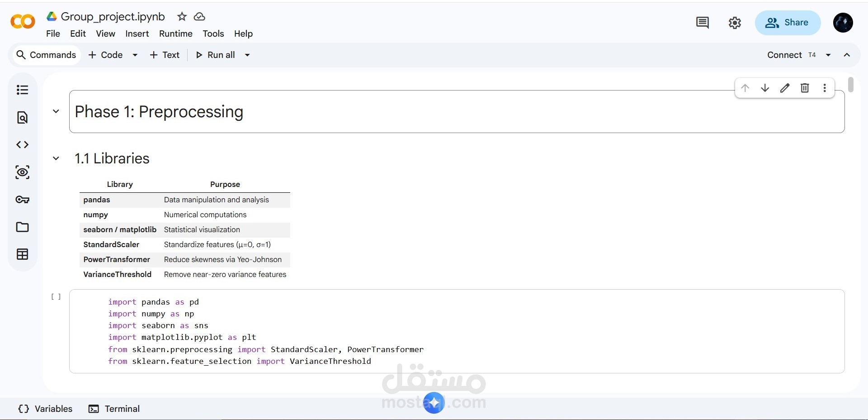Viewport: 868px width, 420px height.
Task: Select the Phase 1: Preprocessing heading cell
Action: pyautogui.click(x=457, y=111)
